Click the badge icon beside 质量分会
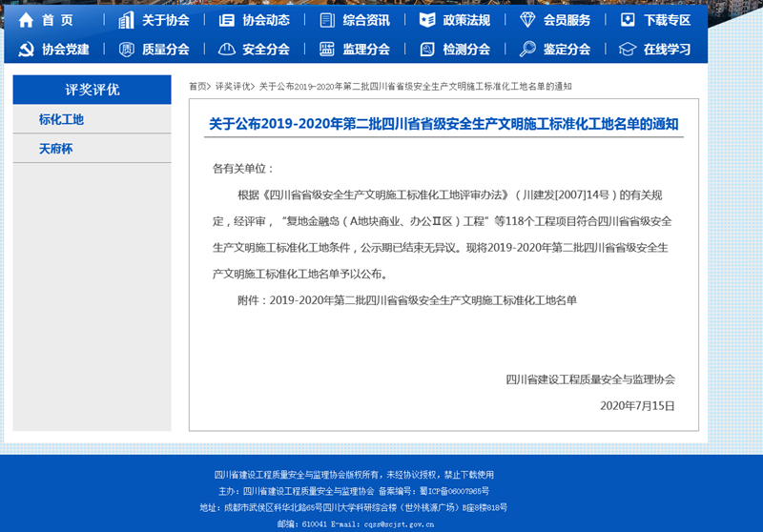This screenshot has width=763, height=532. 126,50
